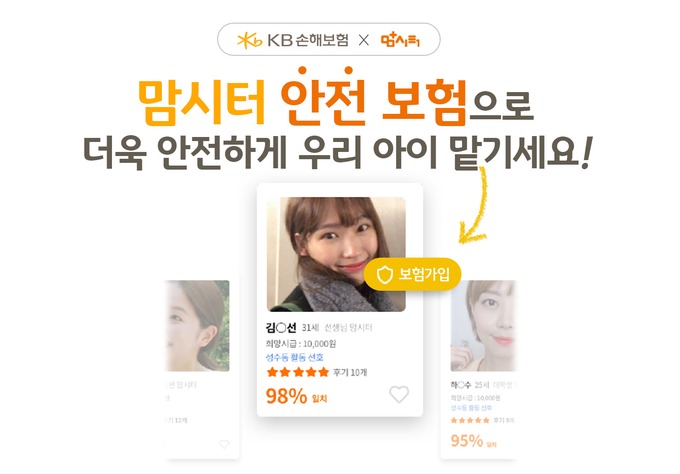Click 후기 10개 review count
680x474 pixels.
pos(350,372)
